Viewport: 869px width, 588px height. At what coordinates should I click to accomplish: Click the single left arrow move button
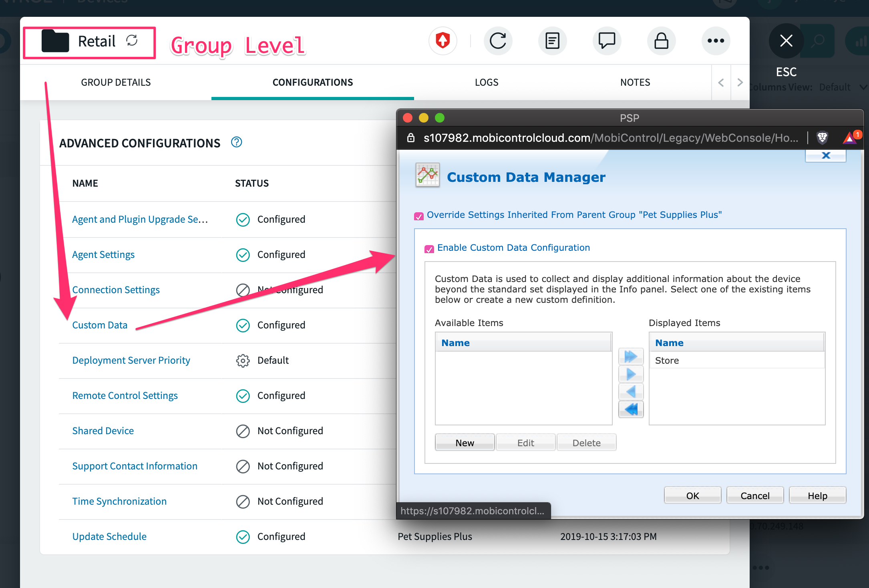pyautogui.click(x=631, y=391)
